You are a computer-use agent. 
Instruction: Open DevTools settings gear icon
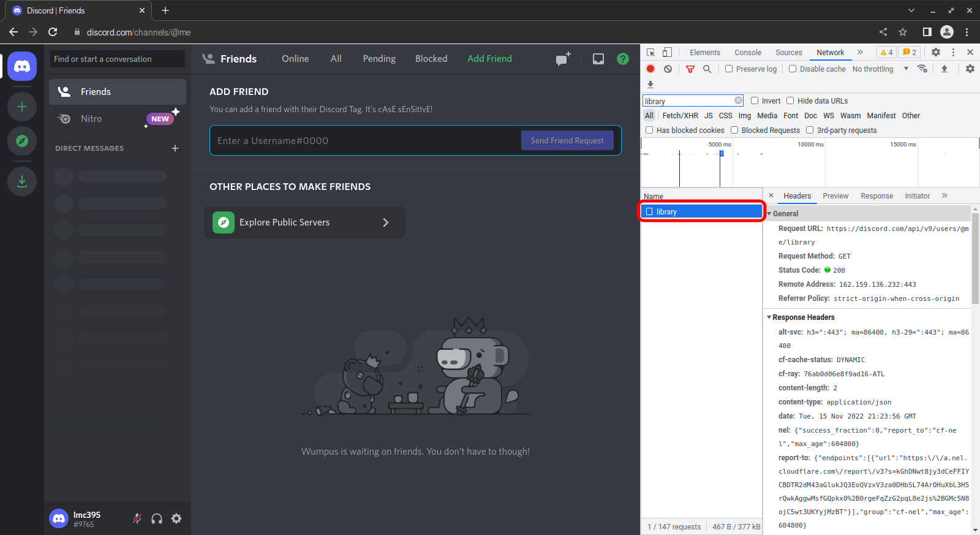coord(936,52)
